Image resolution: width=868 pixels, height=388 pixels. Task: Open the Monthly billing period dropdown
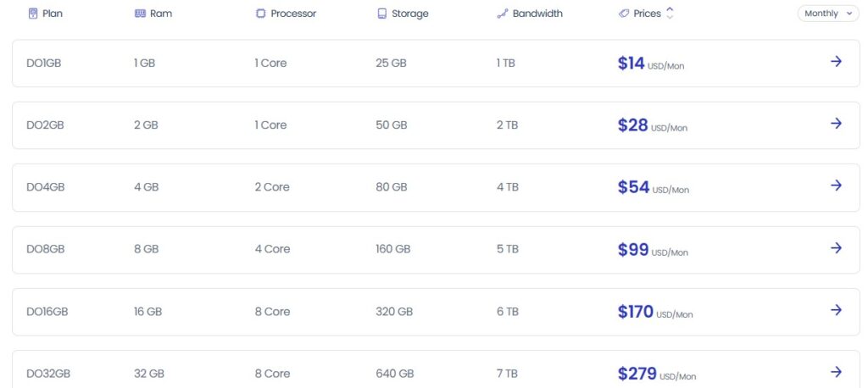coord(827,14)
